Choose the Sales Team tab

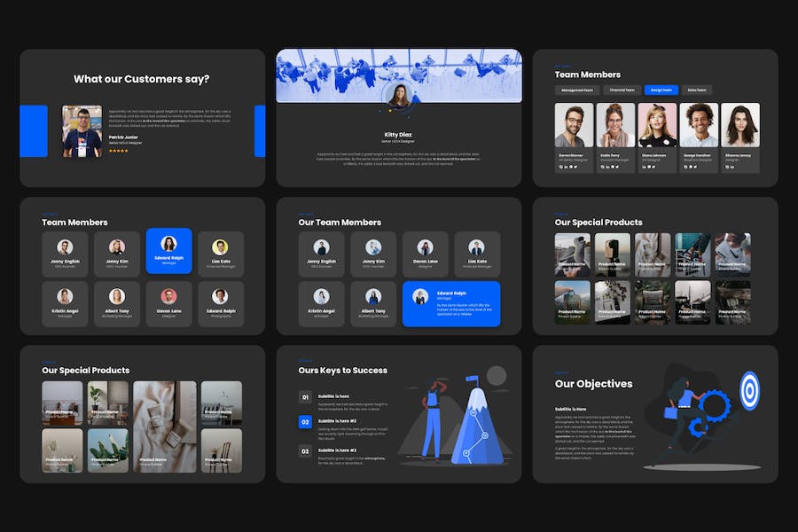[697, 90]
